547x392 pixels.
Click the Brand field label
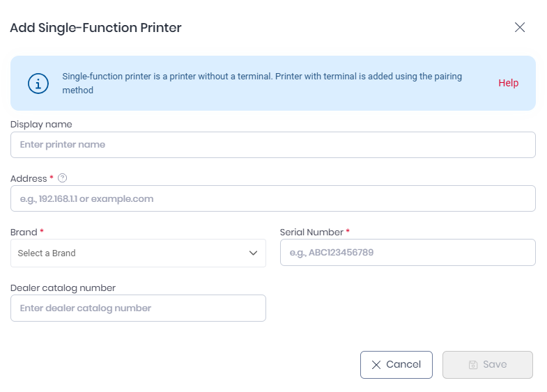pyautogui.click(x=24, y=232)
